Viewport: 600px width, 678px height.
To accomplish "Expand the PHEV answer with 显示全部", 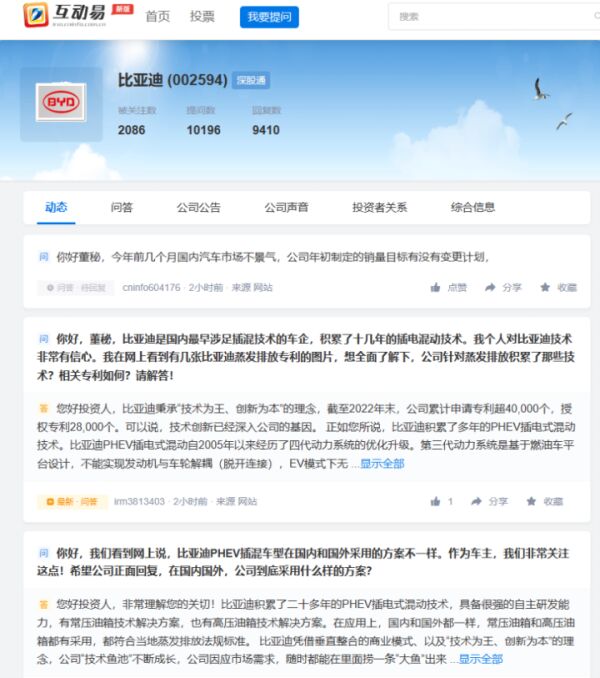I will point(480,659).
